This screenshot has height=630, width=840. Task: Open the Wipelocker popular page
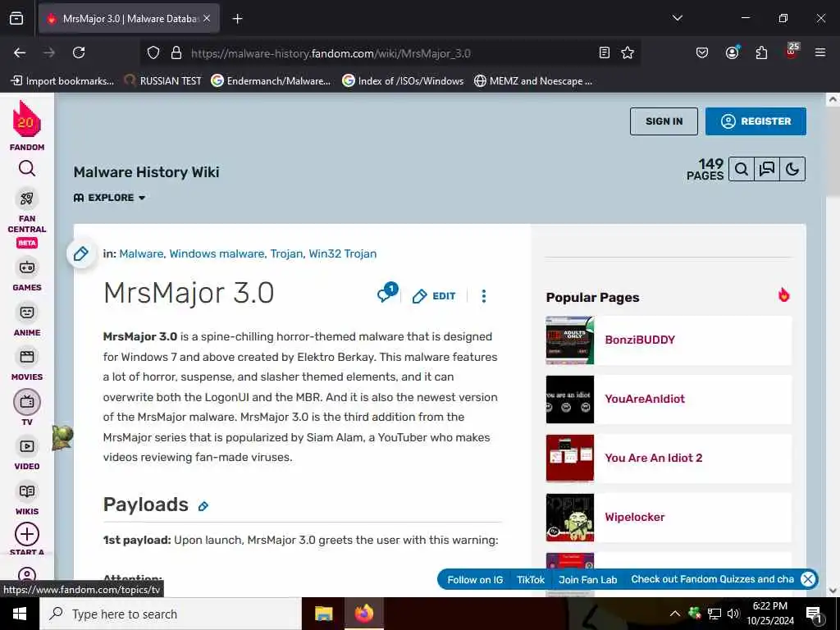pos(634,517)
